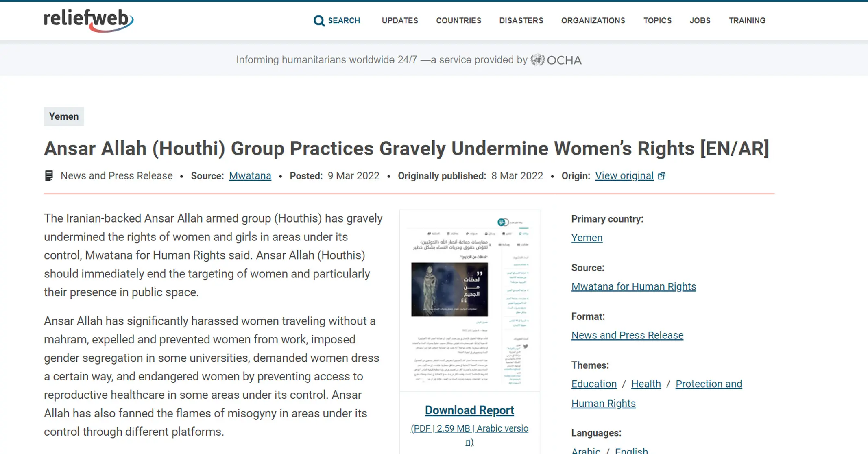Click the View original link
Screen dimensions: 868x454
[624, 176]
